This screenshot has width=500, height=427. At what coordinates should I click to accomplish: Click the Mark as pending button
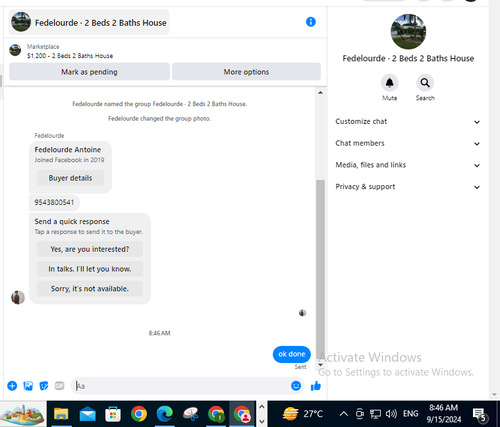pyautogui.click(x=89, y=72)
